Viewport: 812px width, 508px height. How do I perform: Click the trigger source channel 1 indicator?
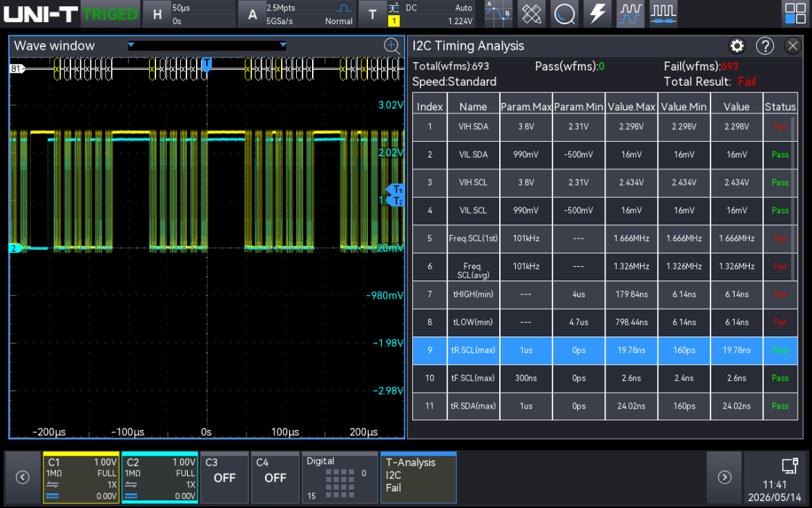[x=394, y=21]
